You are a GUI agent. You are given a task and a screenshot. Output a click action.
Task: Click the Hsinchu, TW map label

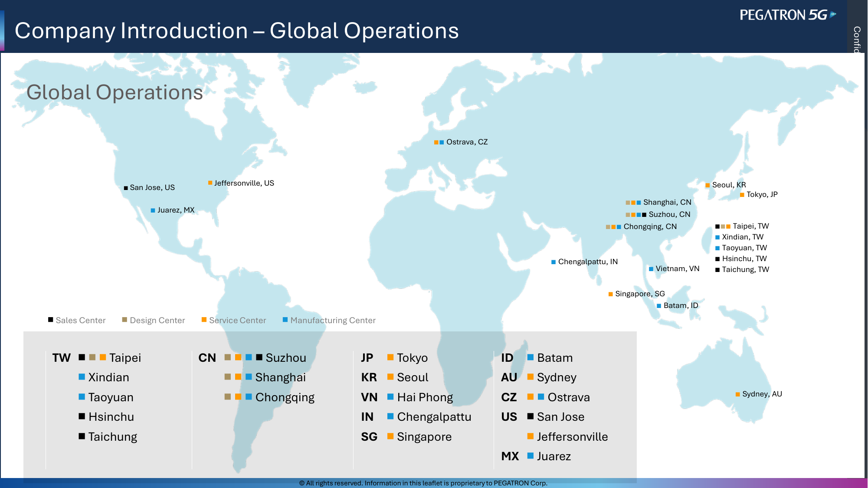coord(744,259)
